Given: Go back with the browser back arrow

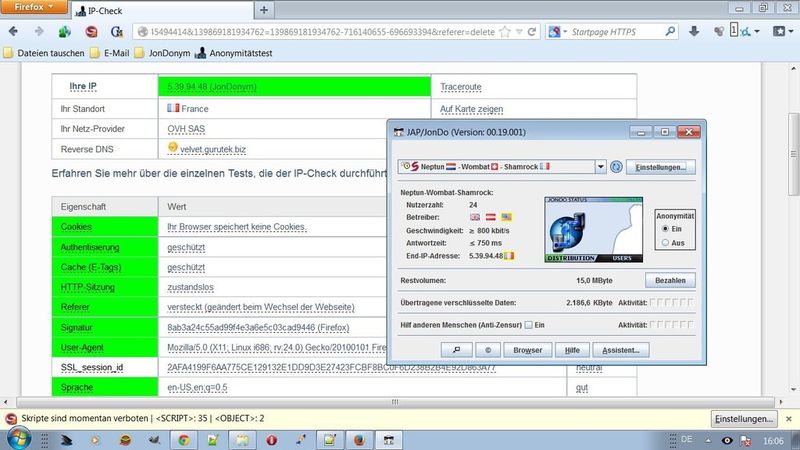Looking at the screenshot, I should pyautogui.click(x=14, y=32).
